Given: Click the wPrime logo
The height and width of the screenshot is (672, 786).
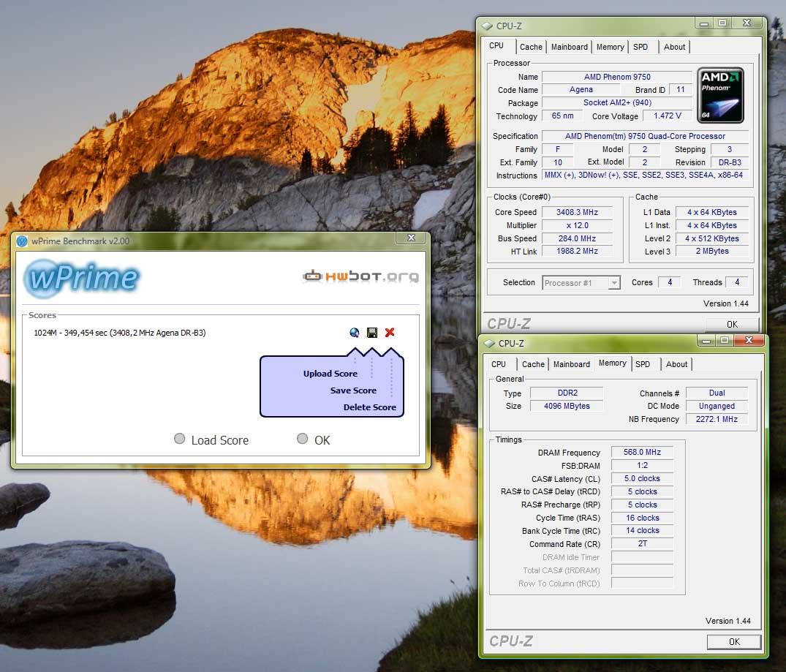Looking at the screenshot, I should [x=82, y=277].
